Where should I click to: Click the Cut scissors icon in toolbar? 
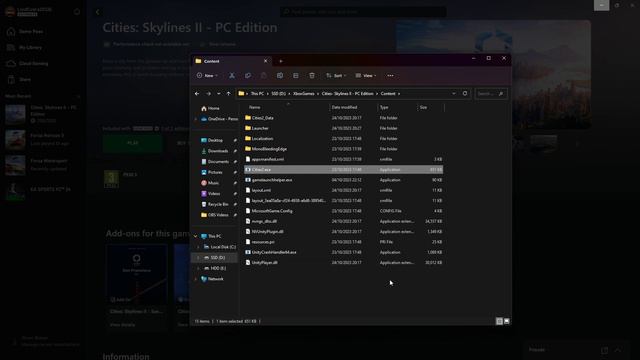click(x=232, y=76)
